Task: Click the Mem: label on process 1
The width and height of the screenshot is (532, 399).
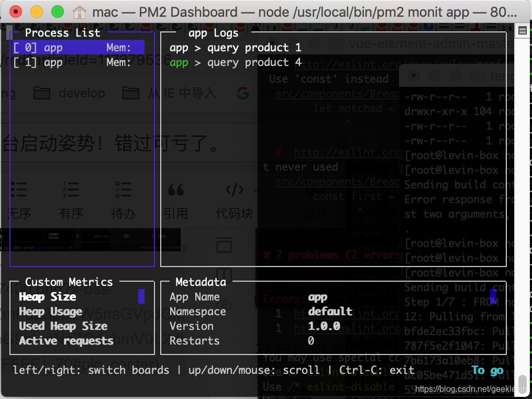Action: pyautogui.click(x=118, y=62)
